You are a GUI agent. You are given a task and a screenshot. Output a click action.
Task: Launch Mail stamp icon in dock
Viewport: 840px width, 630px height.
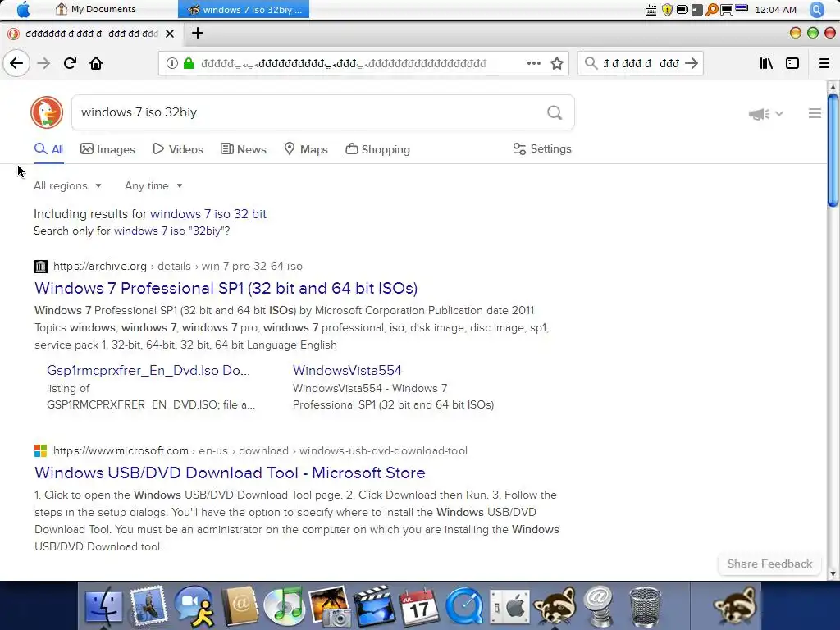coord(148,606)
